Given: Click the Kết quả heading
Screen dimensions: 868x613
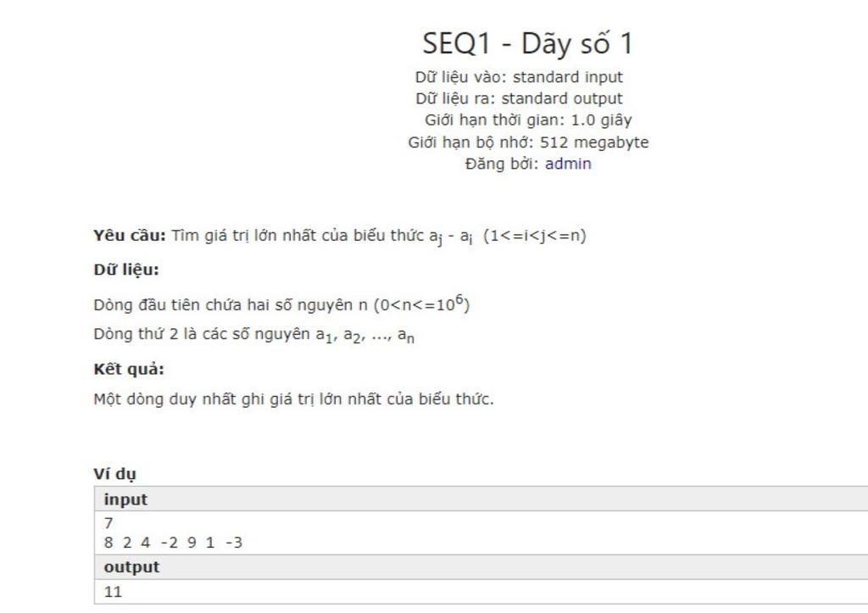Looking at the screenshot, I should (129, 370).
